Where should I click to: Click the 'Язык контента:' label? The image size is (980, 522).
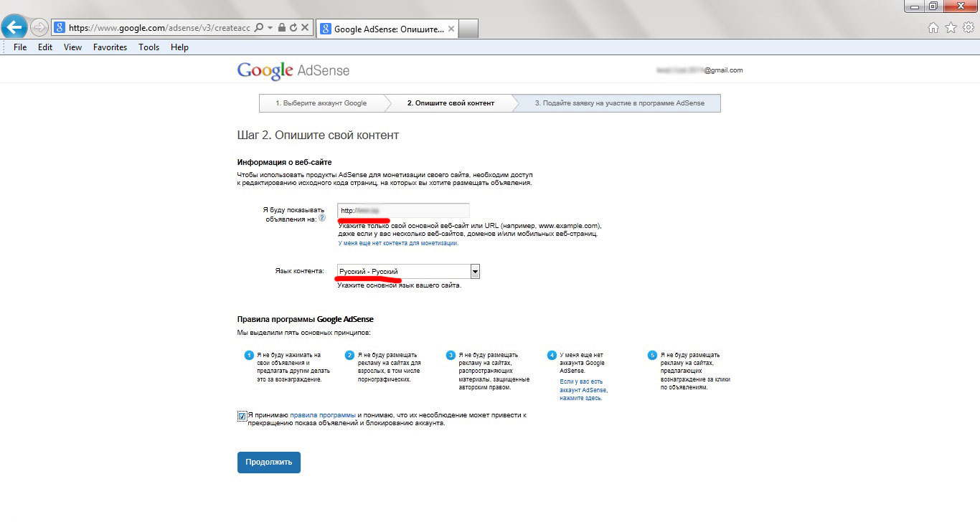point(300,271)
